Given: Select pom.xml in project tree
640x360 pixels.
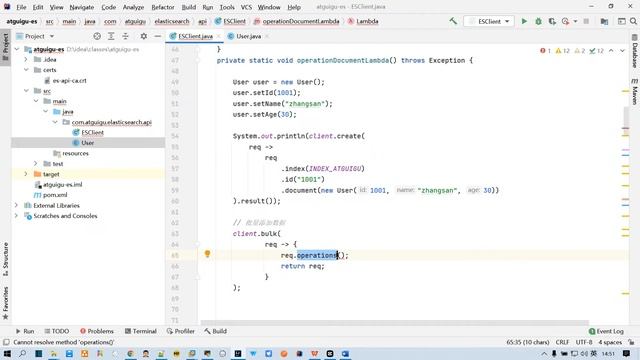Looking at the screenshot, I should pos(55,195).
